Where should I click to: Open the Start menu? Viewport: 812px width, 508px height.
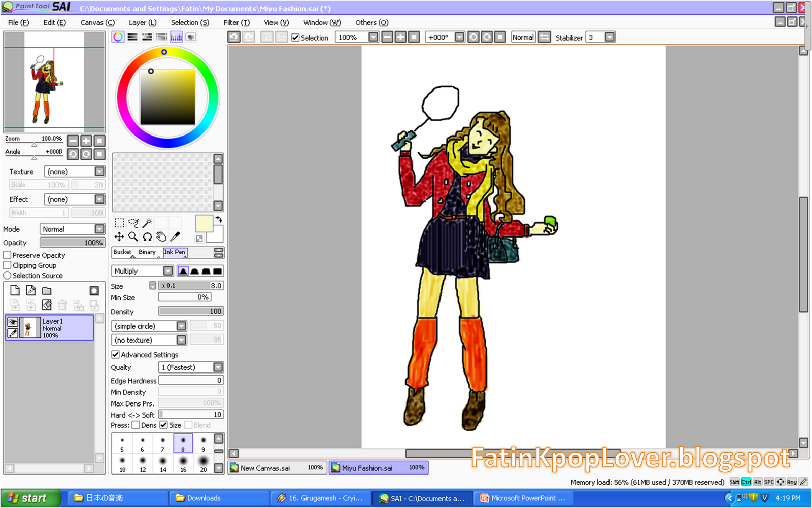(28, 498)
